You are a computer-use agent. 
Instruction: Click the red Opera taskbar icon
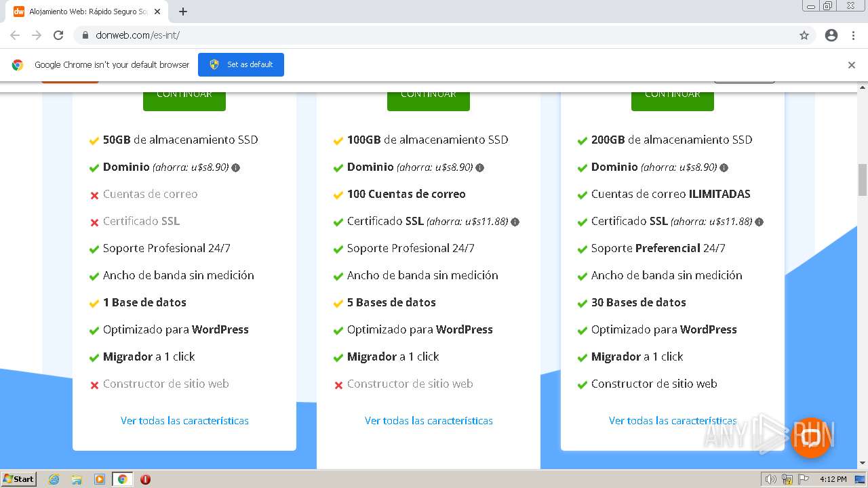point(145,479)
